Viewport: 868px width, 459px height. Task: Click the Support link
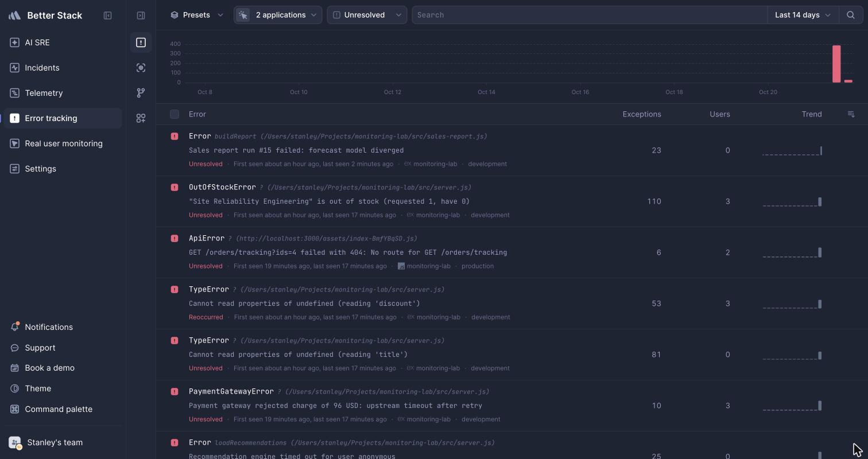(63, 348)
